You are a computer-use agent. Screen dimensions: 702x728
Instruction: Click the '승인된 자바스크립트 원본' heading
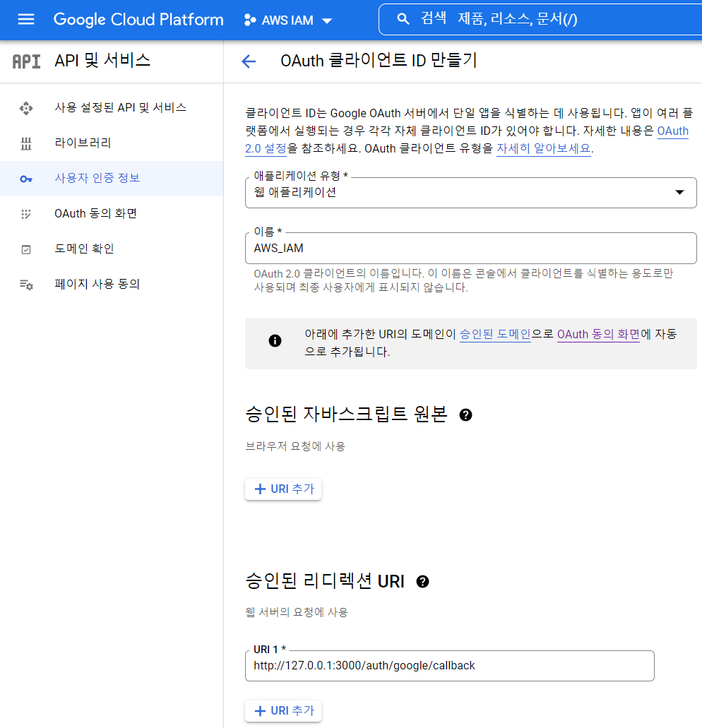[x=346, y=414]
